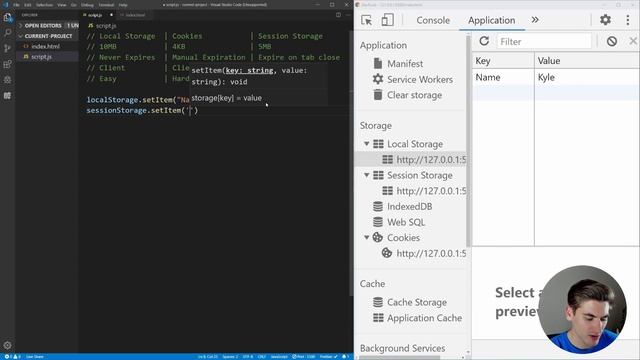Collapse the Cookies tree node
This screenshot has height=360, width=640.
(367, 237)
